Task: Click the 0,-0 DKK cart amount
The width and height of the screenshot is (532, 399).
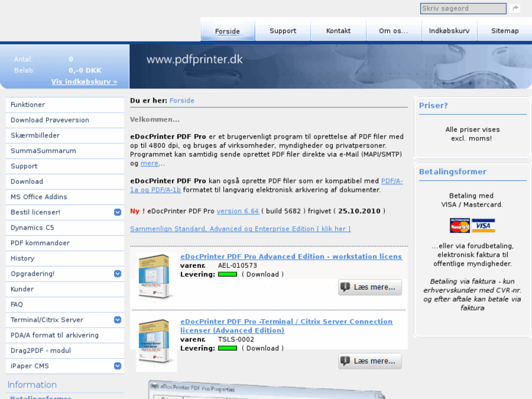Action: pyautogui.click(x=85, y=70)
